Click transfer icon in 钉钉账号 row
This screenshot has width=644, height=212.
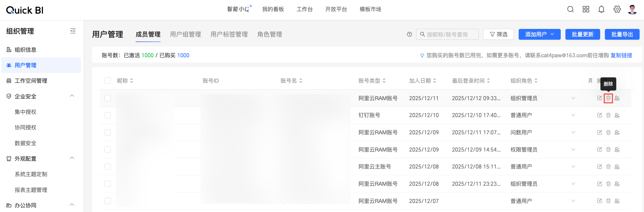click(x=617, y=115)
